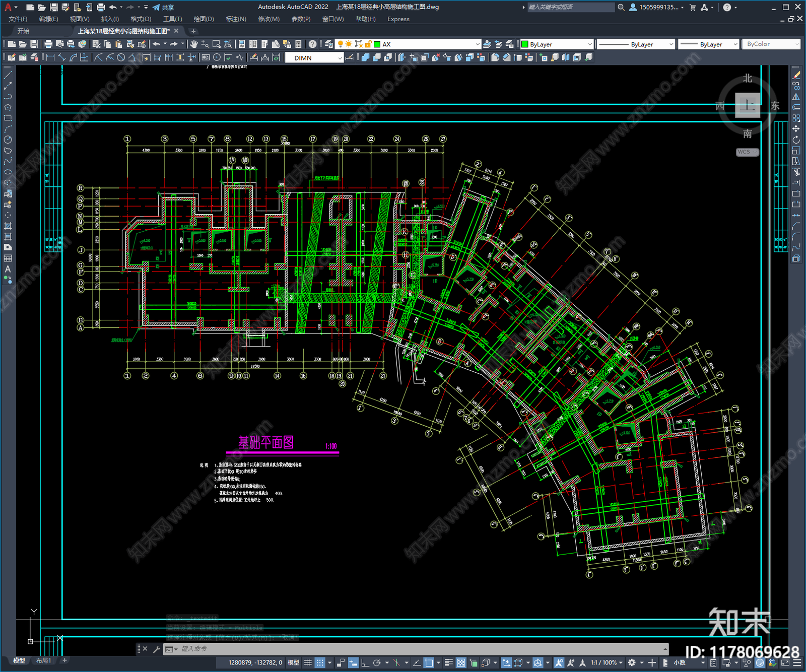Image resolution: width=806 pixels, height=672 pixels.
Task: Open the 标注(N) menu
Action: coord(236,19)
